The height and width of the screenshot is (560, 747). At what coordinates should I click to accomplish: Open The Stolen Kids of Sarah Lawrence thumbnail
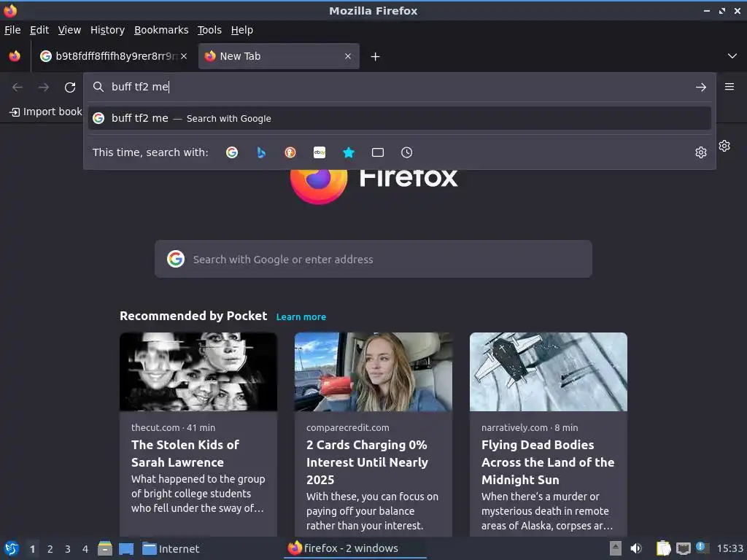tap(198, 372)
